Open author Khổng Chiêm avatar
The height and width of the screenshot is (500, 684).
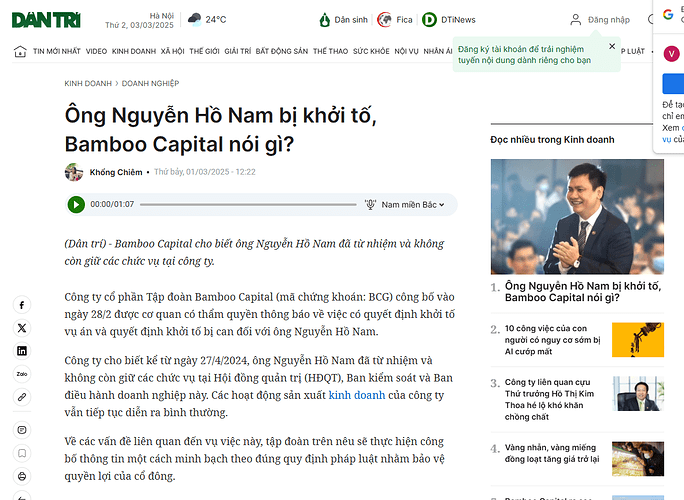point(74,172)
